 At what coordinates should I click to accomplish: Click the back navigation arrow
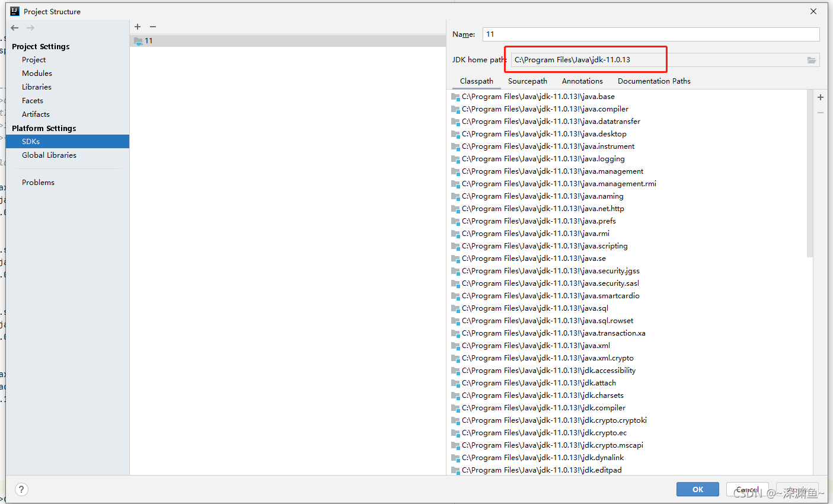15,28
